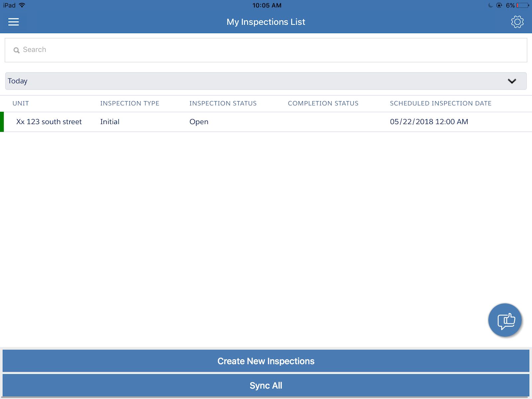Sort by UNIT column header
The width and height of the screenshot is (532, 399).
(21, 103)
